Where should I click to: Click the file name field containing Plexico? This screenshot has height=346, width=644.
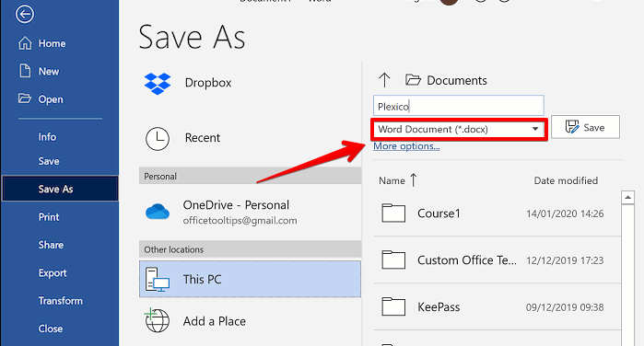click(459, 106)
